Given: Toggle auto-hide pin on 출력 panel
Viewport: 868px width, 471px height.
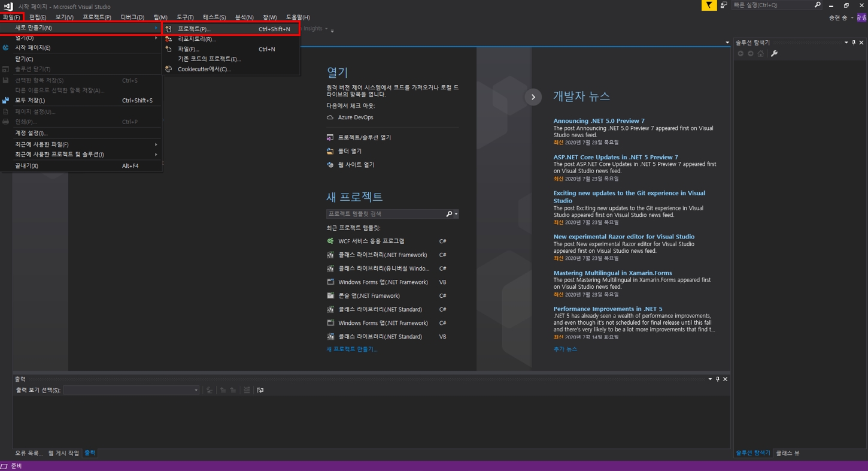Looking at the screenshot, I should pyautogui.click(x=718, y=379).
